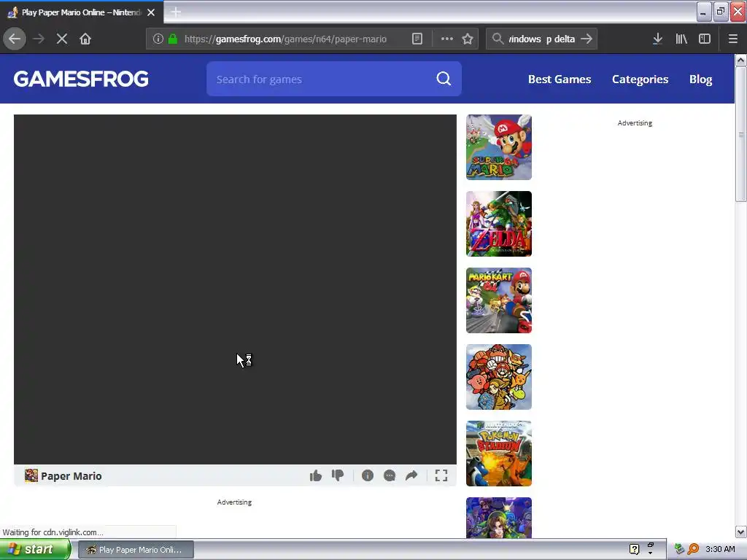Open the Super Mario 64 thumbnail

(x=499, y=147)
